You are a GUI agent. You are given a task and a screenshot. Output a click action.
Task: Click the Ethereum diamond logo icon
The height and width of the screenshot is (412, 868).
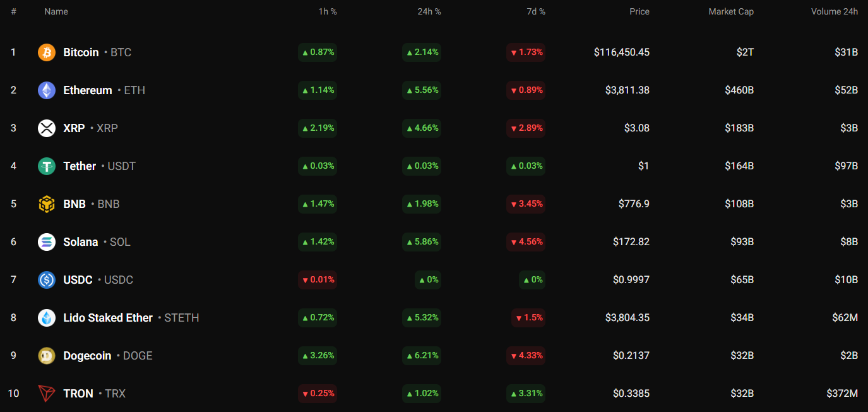point(47,90)
